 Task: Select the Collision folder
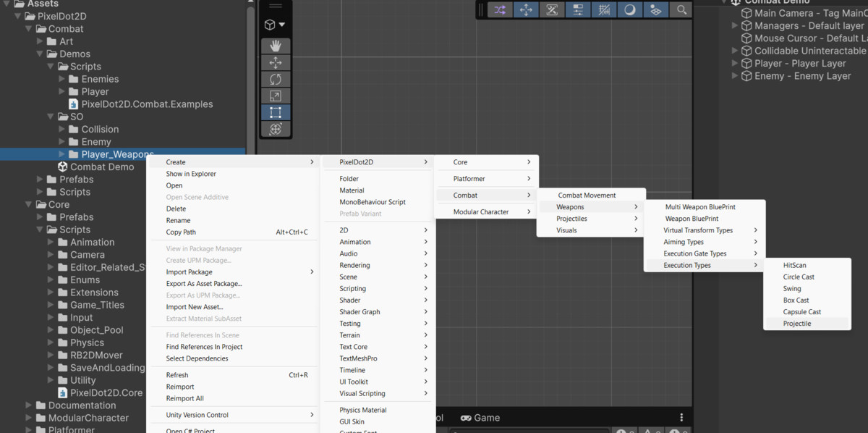tap(94, 129)
